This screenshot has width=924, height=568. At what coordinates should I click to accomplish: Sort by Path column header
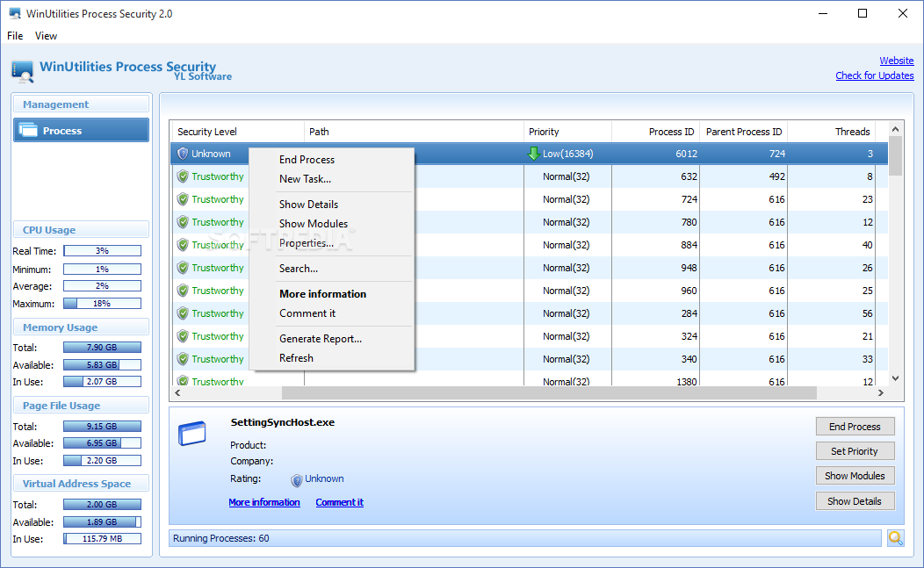click(x=414, y=132)
